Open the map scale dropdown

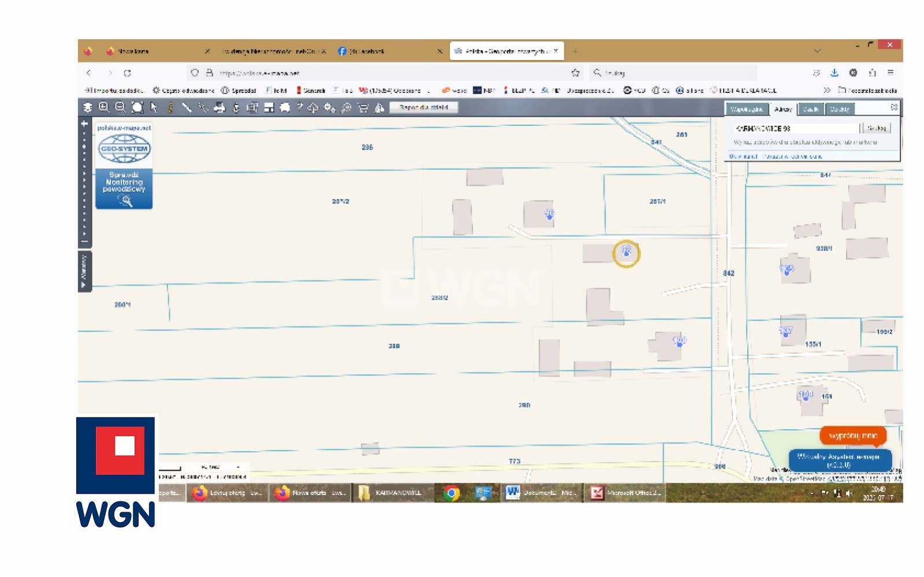coord(238,467)
